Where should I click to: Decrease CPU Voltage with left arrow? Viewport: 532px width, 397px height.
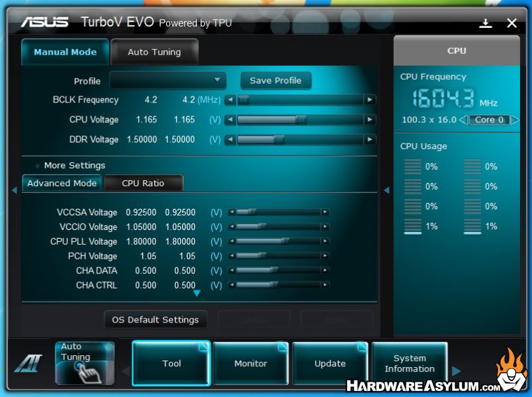tap(230, 120)
